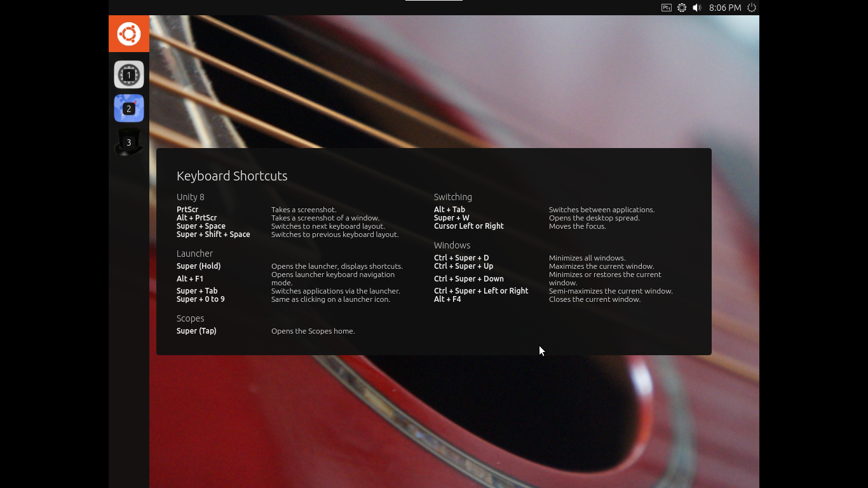Image resolution: width=868 pixels, height=488 pixels.
Task: Open the Pt keyboard layout indicator
Action: (x=667, y=8)
